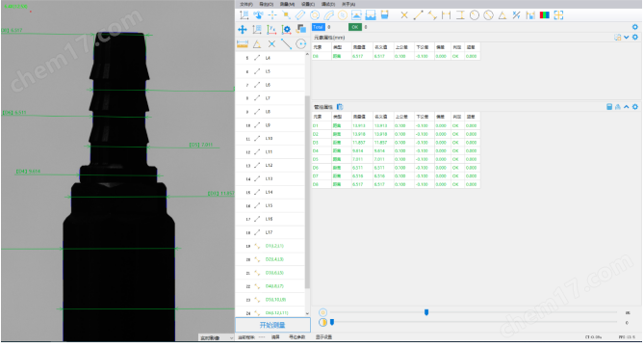
Task: Select the circle measurement tool icon
Action: pyautogui.click(x=301, y=44)
